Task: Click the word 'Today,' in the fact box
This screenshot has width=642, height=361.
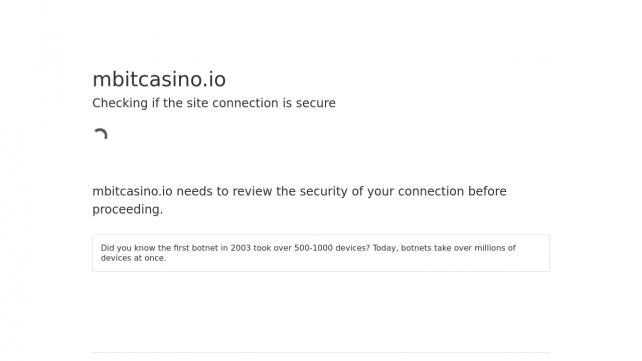Action: (x=385, y=248)
